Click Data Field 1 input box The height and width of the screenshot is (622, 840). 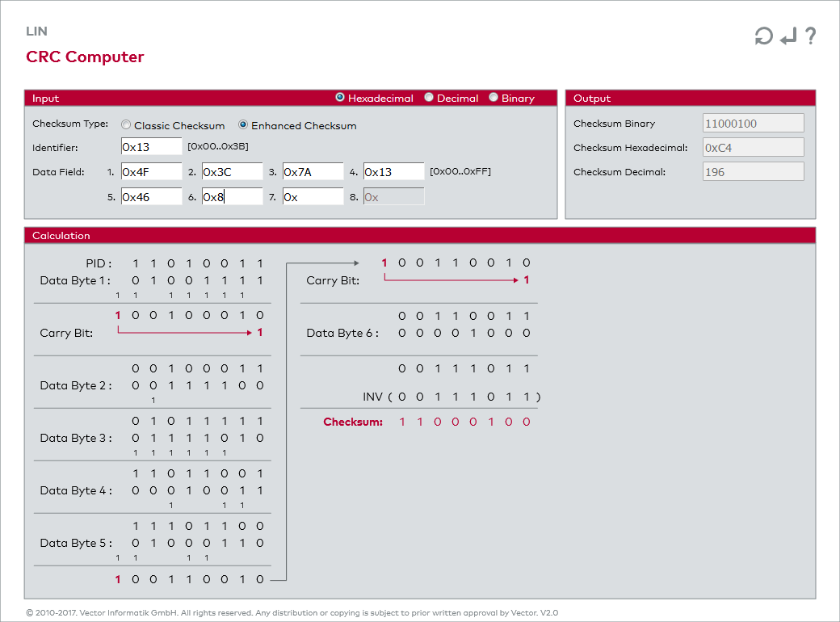151,172
